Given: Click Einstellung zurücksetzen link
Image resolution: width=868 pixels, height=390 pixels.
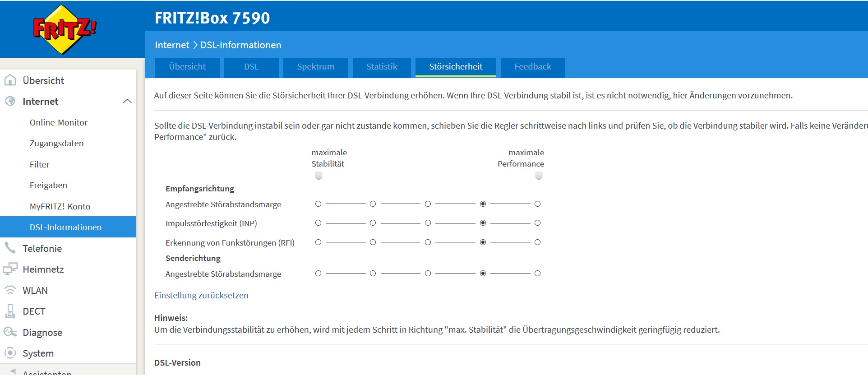Looking at the screenshot, I should 201,295.
